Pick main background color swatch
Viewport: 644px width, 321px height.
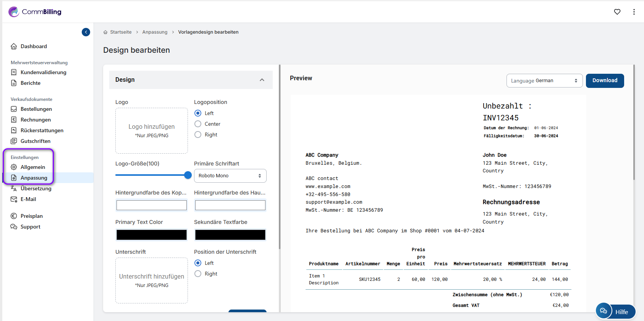(x=230, y=205)
